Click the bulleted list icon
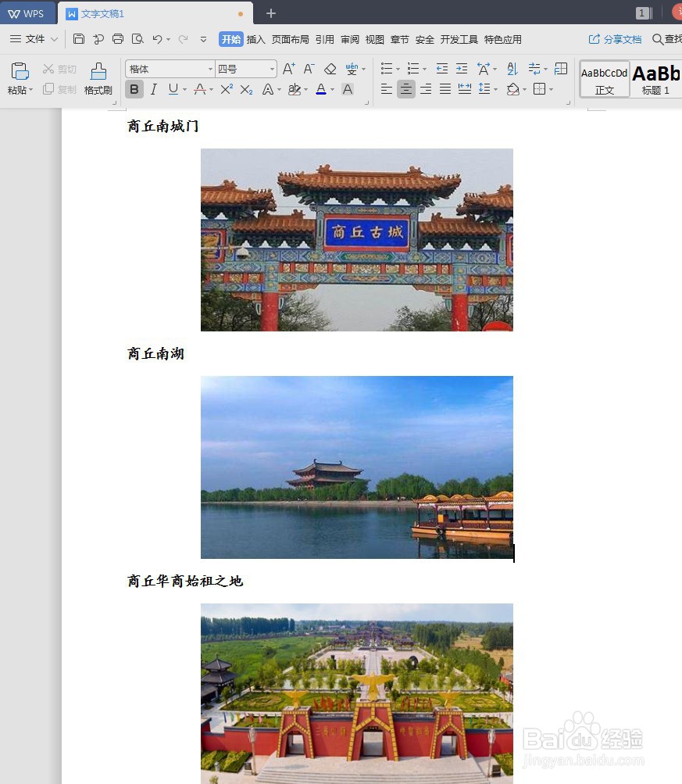The image size is (682, 784). coord(386,69)
